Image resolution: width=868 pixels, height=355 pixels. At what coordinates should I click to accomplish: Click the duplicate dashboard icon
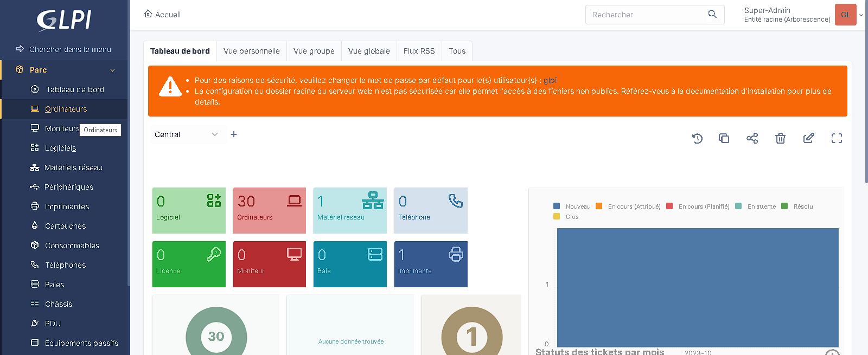pos(724,138)
